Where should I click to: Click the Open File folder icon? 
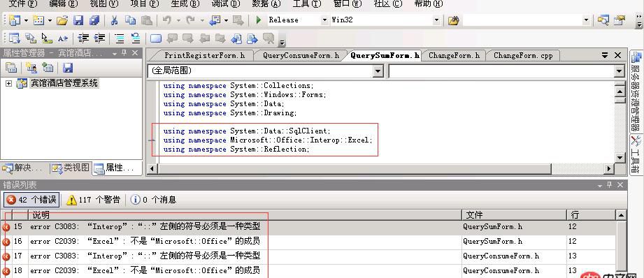(x=62, y=20)
